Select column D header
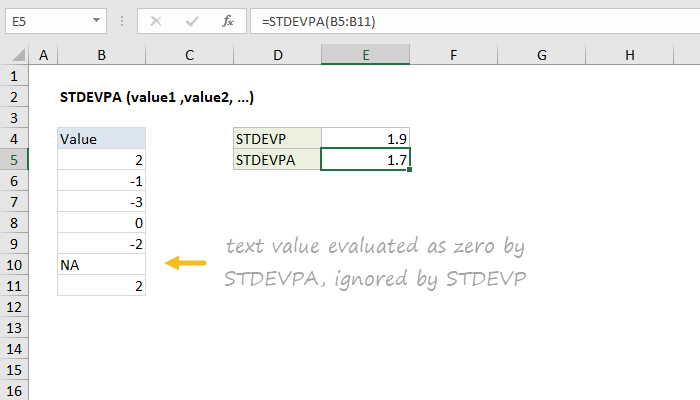The image size is (700, 400). point(277,55)
